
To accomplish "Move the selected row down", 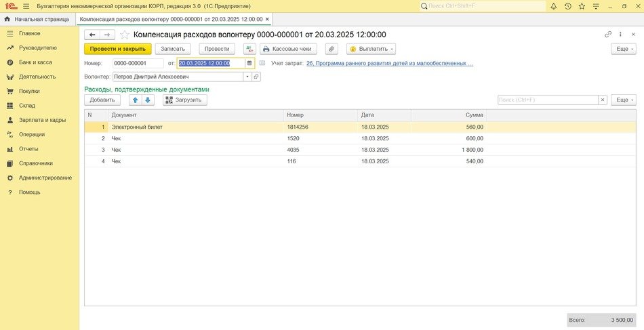I will point(148,100).
